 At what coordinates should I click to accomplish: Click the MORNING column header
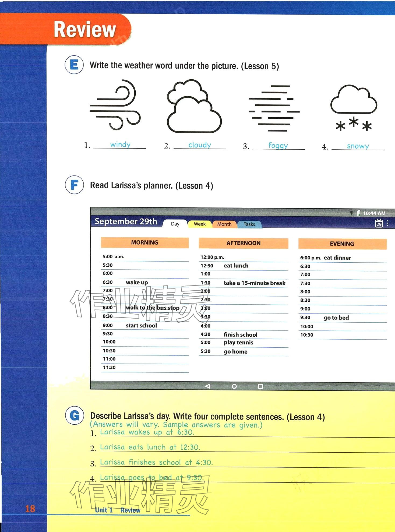[144, 242]
